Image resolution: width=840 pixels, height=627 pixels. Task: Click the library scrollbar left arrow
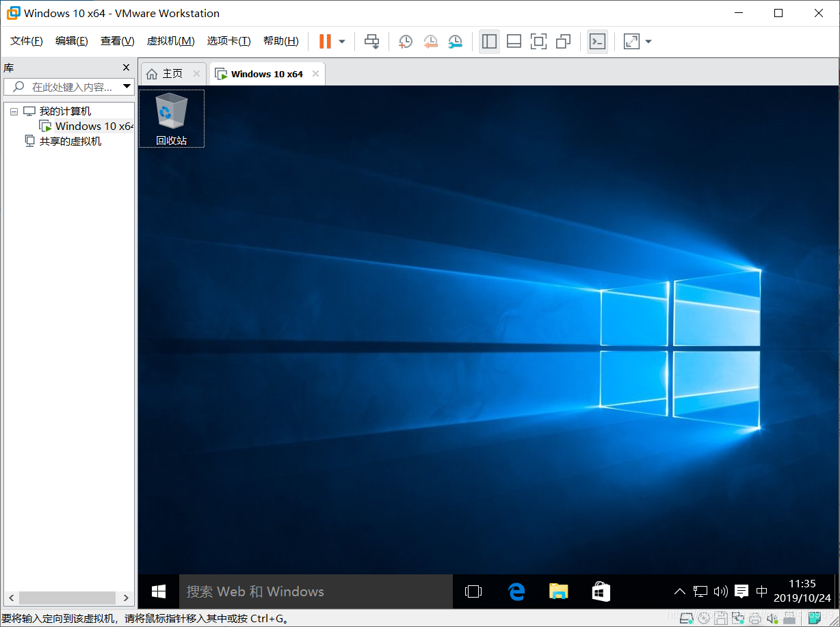pos(11,598)
